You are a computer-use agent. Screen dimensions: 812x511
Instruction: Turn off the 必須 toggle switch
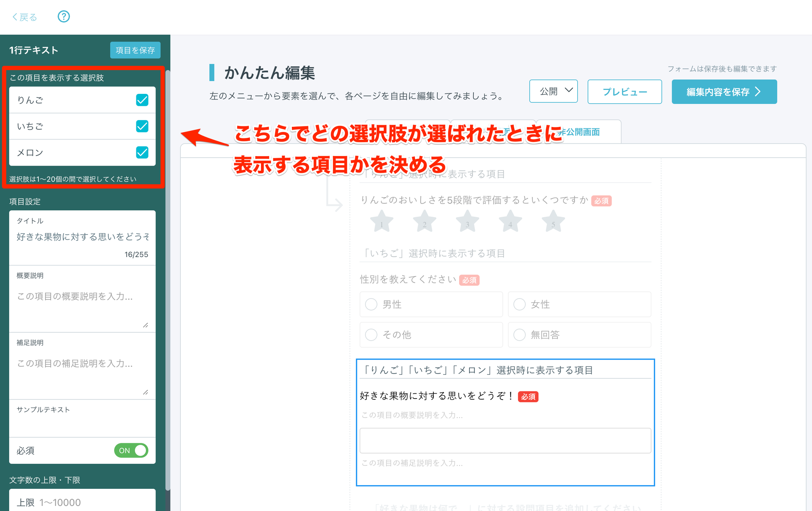131,450
